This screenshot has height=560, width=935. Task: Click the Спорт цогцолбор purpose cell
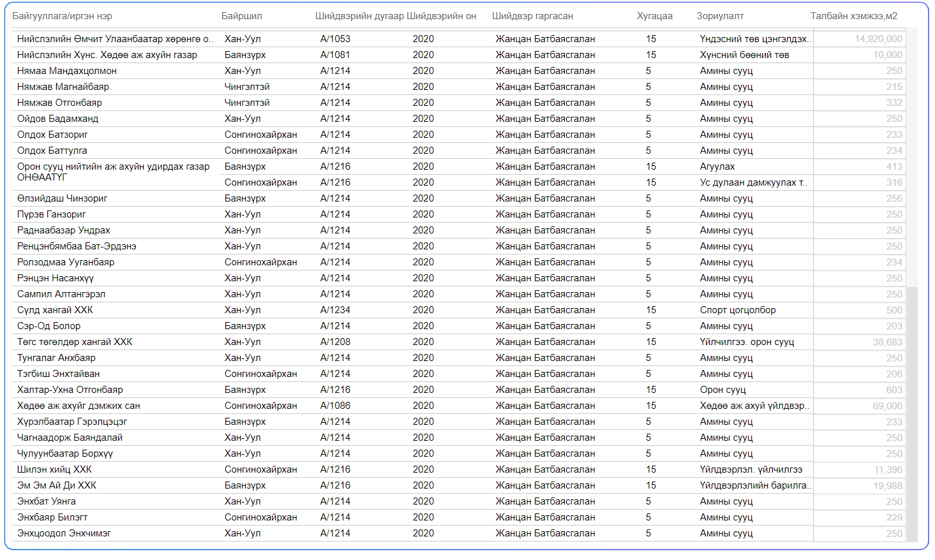pos(737,310)
